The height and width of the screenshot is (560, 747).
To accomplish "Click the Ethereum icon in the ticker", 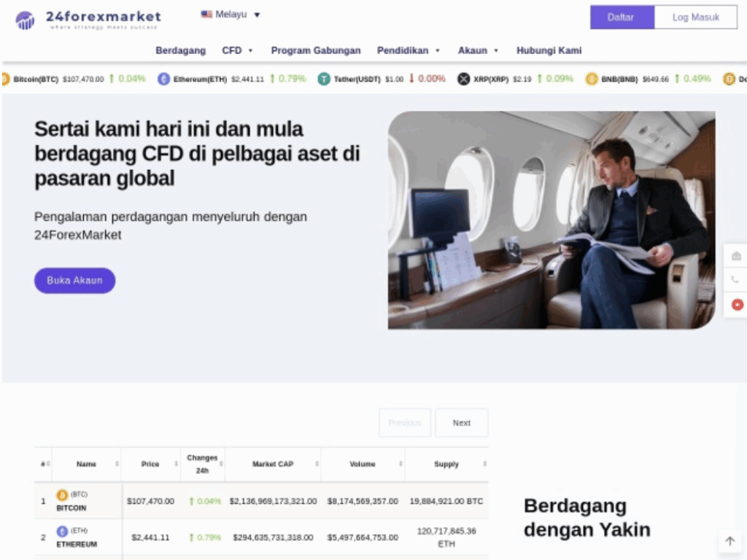I will (x=164, y=79).
